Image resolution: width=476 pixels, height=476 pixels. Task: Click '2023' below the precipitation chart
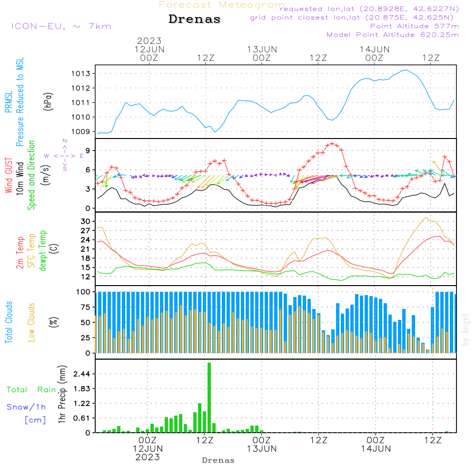coord(148,457)
